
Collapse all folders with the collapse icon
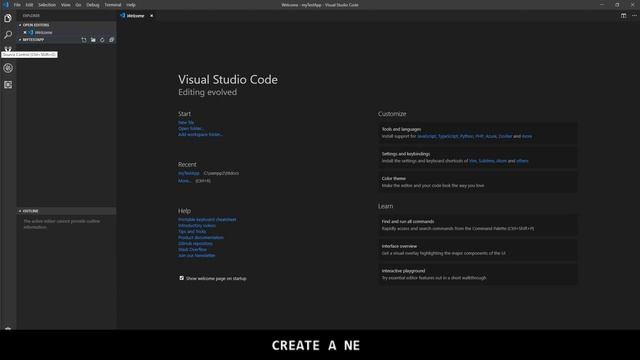[x=111, y=40]
